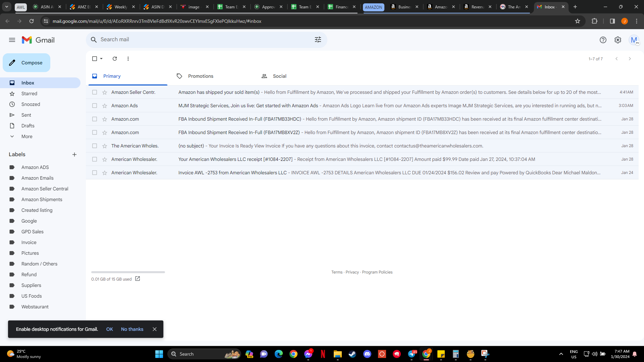Bookmark this page with the star icon
Screen dimensions: 644x362
[578, 21]
